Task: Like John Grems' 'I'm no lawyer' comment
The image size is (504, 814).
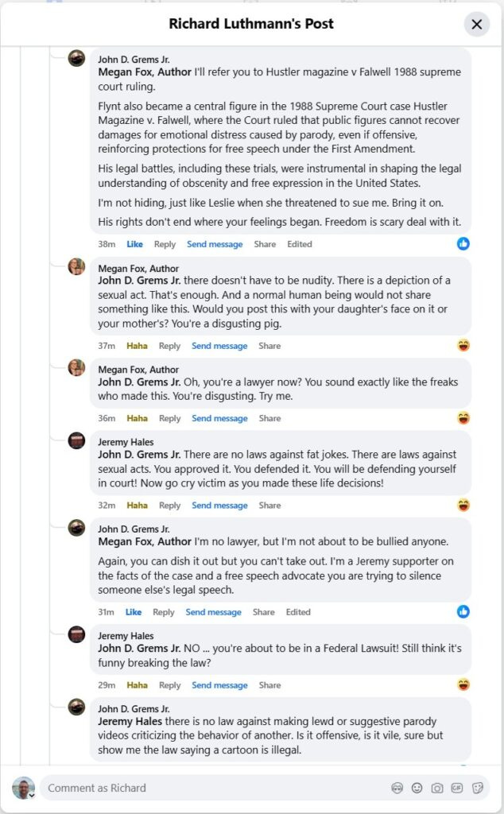Action: [x=134, y=612]
